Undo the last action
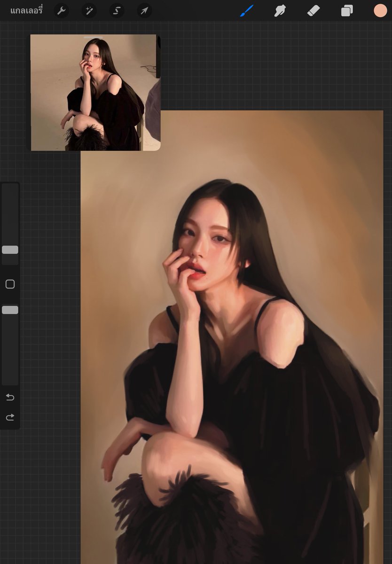 [x=10, y=397]
